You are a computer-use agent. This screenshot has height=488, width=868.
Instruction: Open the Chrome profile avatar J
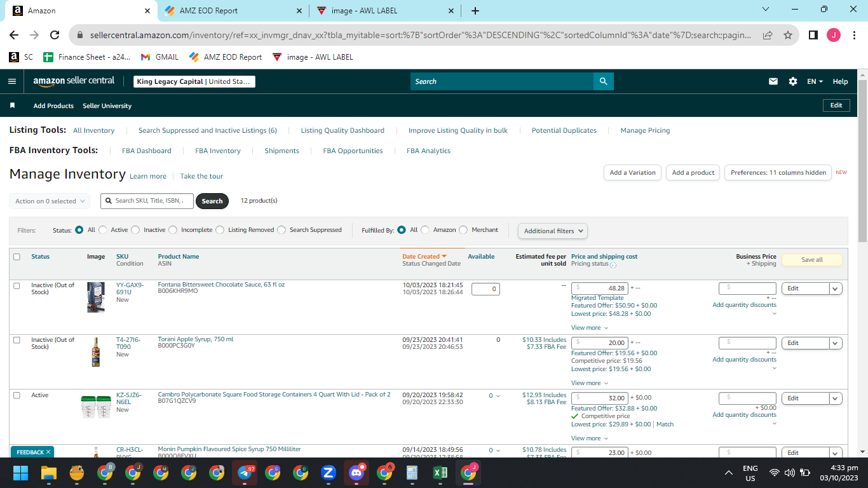pyautogui.click(x=834, y=36)
